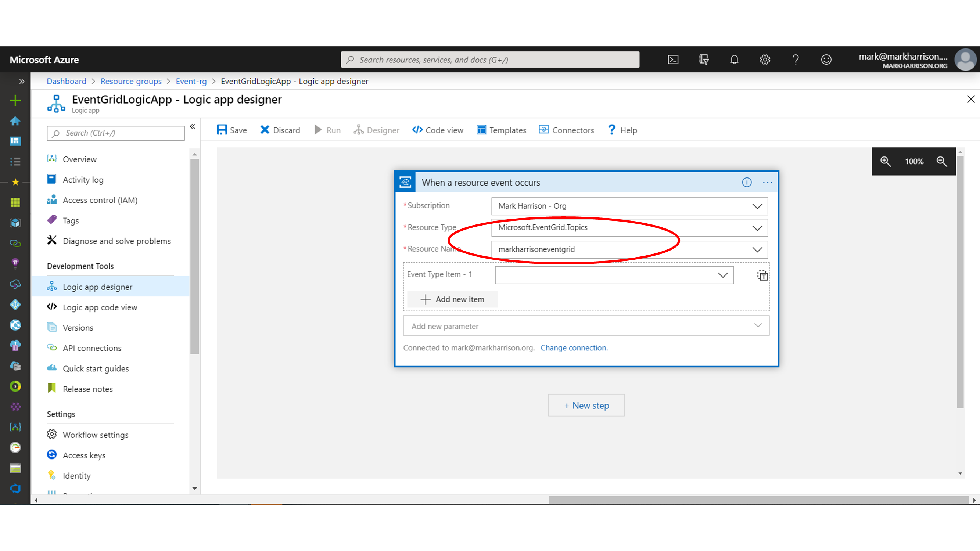
Task: Zoom out on designer canvas
Action: [941, 161]
